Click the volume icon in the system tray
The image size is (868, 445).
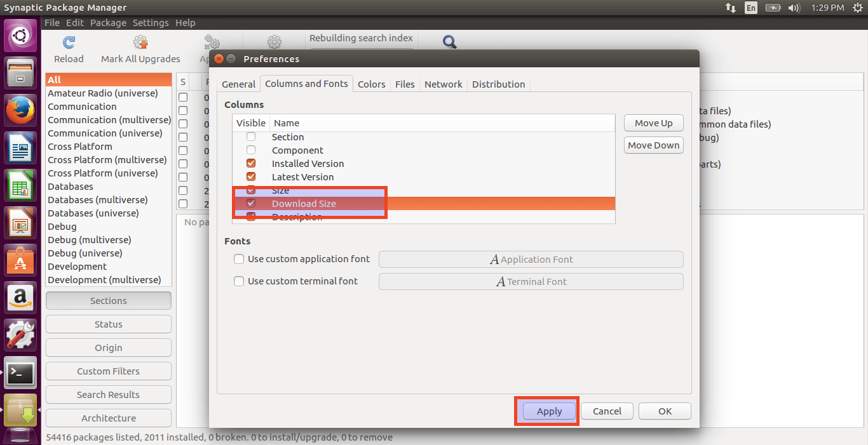tap(794, 8)
